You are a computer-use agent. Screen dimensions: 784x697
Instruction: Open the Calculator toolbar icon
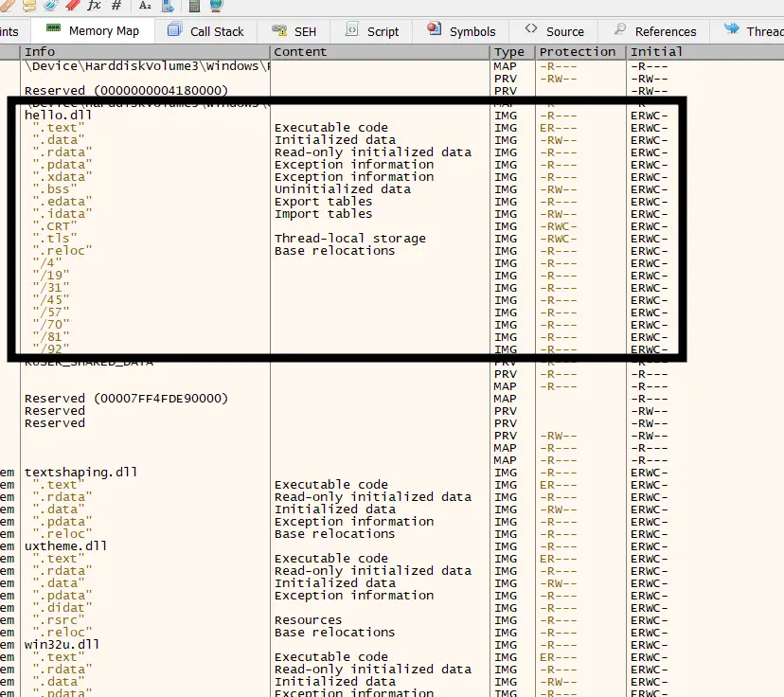pos(194,6)
